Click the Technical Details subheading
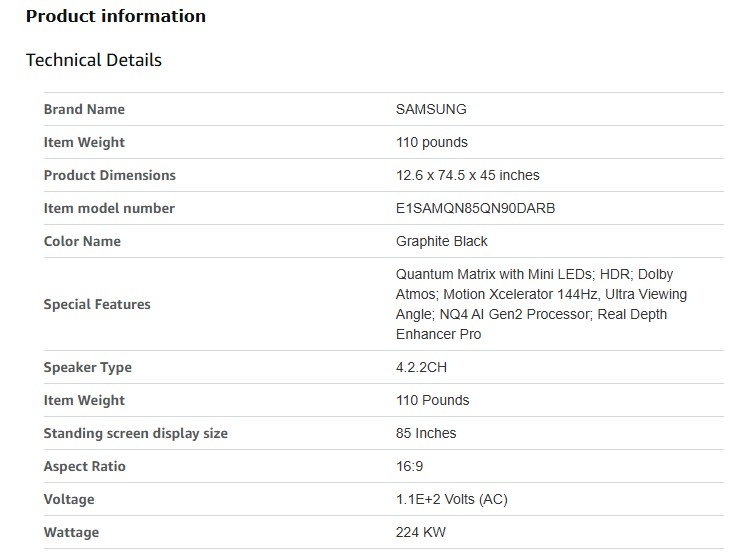Viewport: 739px width, 553px height. pyautogui.click(x=94, y=60)
